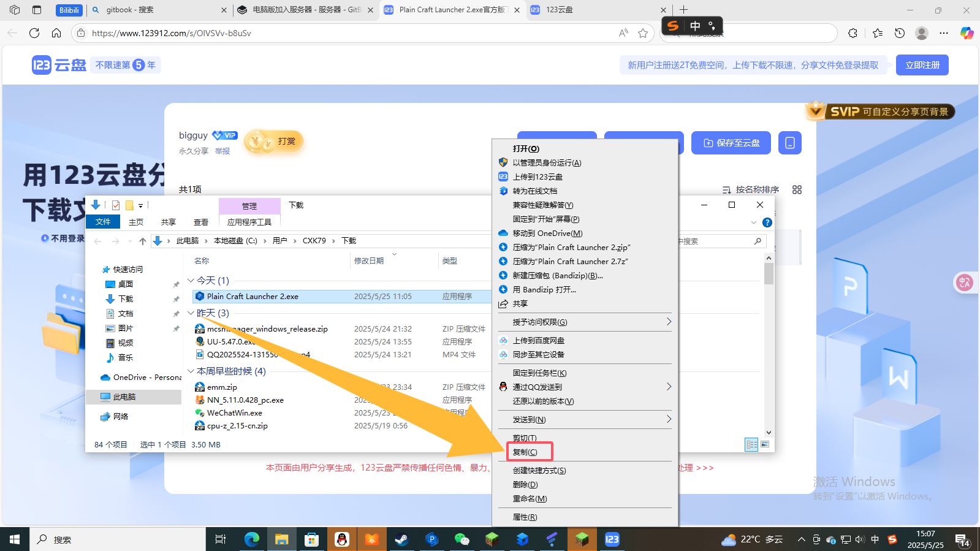
Task: Click the QQ penguin icon beside 通过QQ发送到
Action: pos(503,387)
